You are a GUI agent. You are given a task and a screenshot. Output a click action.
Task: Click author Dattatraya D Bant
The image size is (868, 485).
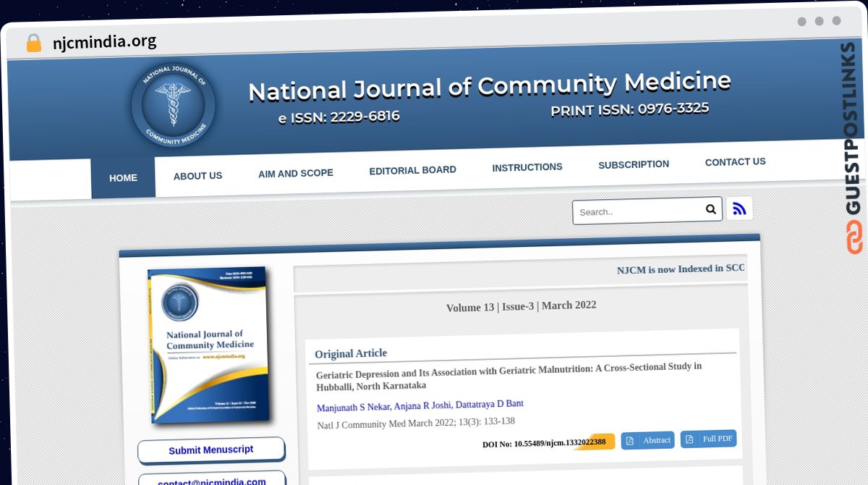(x=490, y=404)
